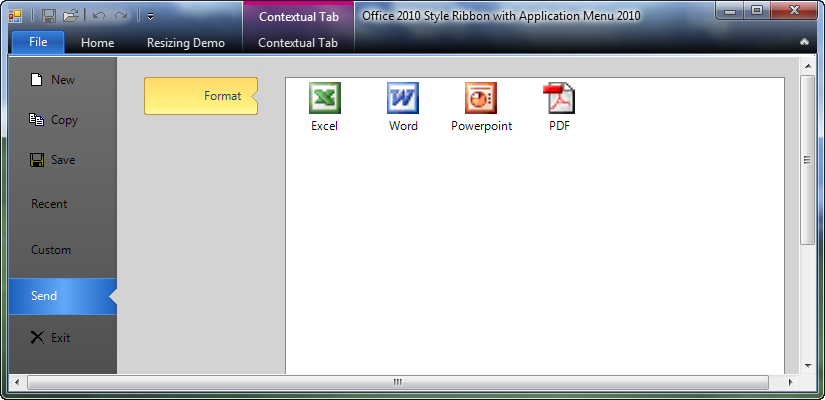This screenshot has height=400, width=825.
Task: Choose the Powerpoint format icon
Action: tap(481, 99)
